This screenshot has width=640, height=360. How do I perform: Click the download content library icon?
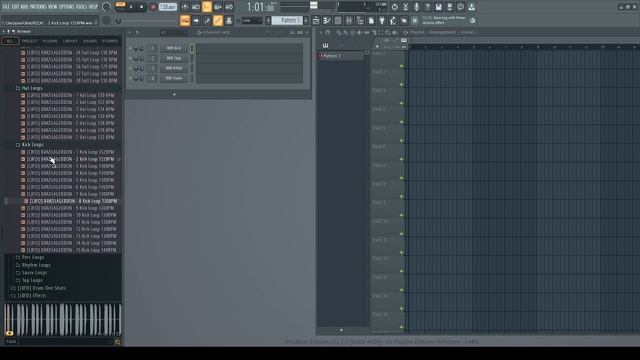[x=471, y=7]
